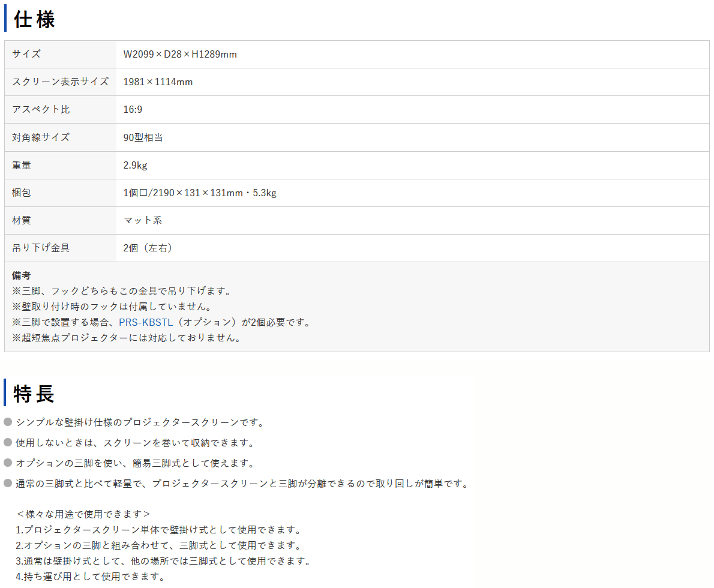Click the 備考 heading
The image size is (714, 588).
(22, 275)
